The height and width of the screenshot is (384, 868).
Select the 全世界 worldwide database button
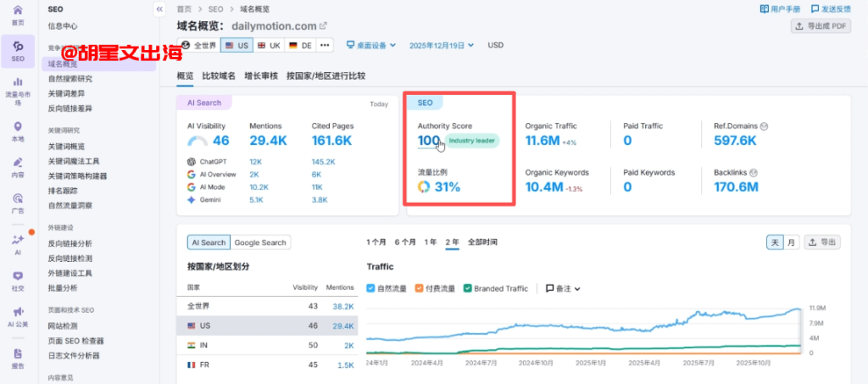point(198,46)
